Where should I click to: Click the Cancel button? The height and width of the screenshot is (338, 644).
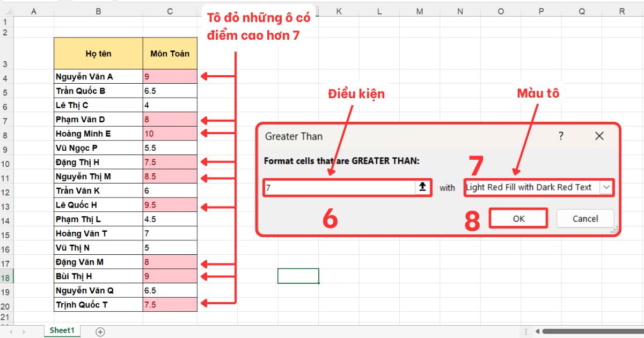(585, 218)
